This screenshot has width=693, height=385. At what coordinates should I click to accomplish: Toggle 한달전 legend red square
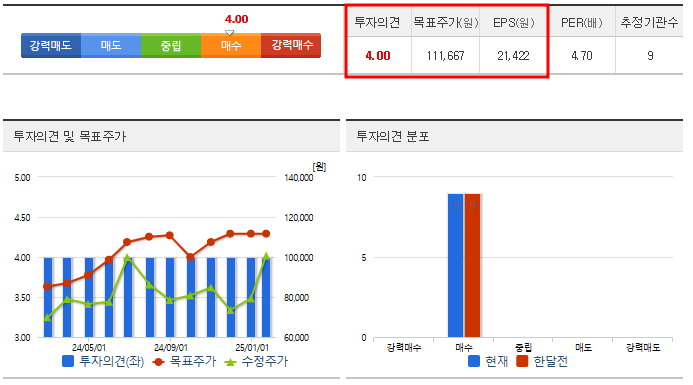pos(522,362)
